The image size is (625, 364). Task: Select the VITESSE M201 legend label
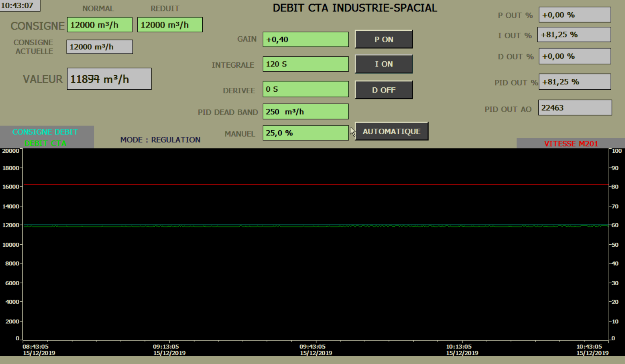click(x=571, y=144)
